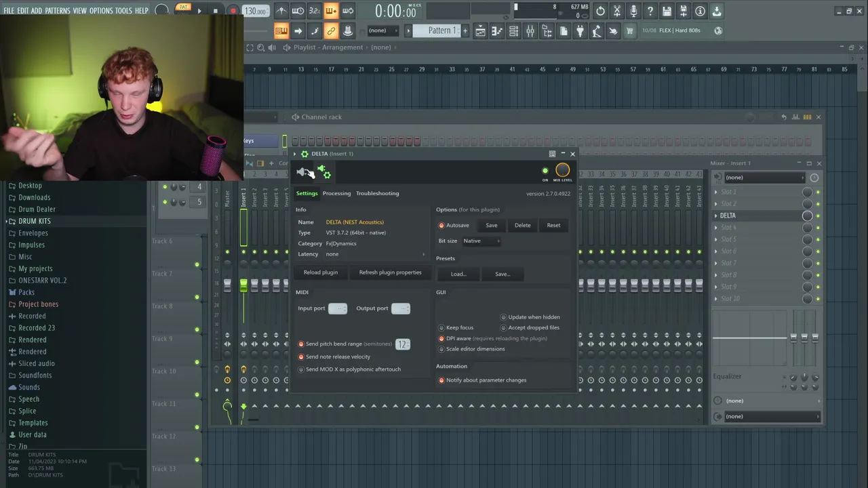Screen dimensions: 868x488
Task: Open the Mixer view icon
Action: pyautogui.click(x=530, y=30)
